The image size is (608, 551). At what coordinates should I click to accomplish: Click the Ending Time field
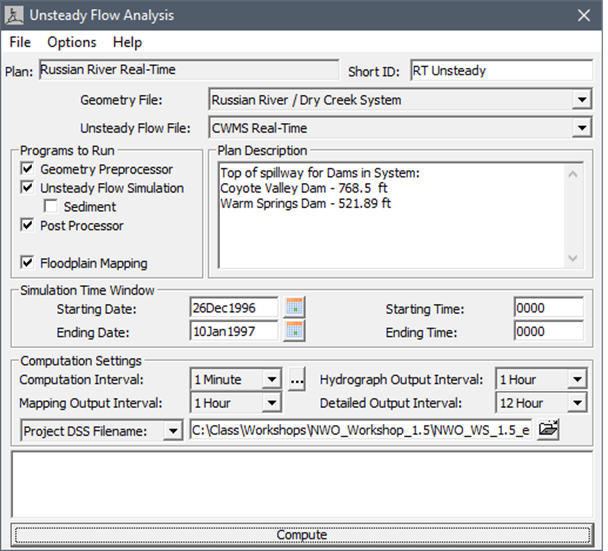pyautogui.click(x=549, y=332)
